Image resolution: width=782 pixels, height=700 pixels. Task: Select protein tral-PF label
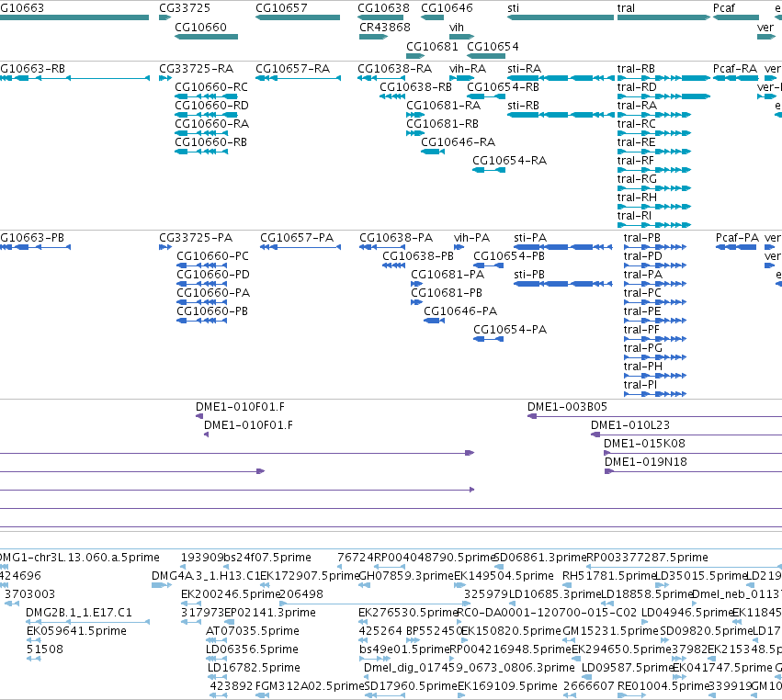[x=641, y=330]
